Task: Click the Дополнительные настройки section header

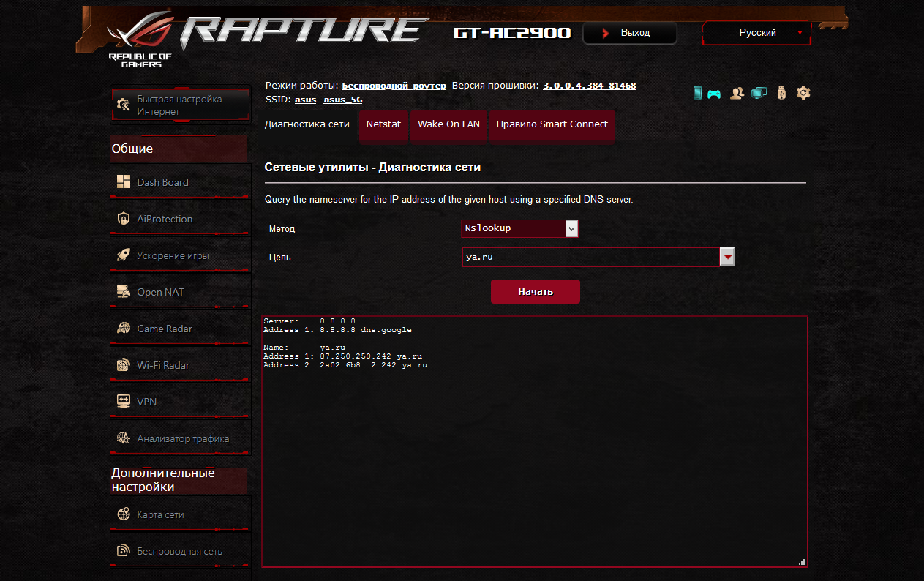Action: coord(179,480)
